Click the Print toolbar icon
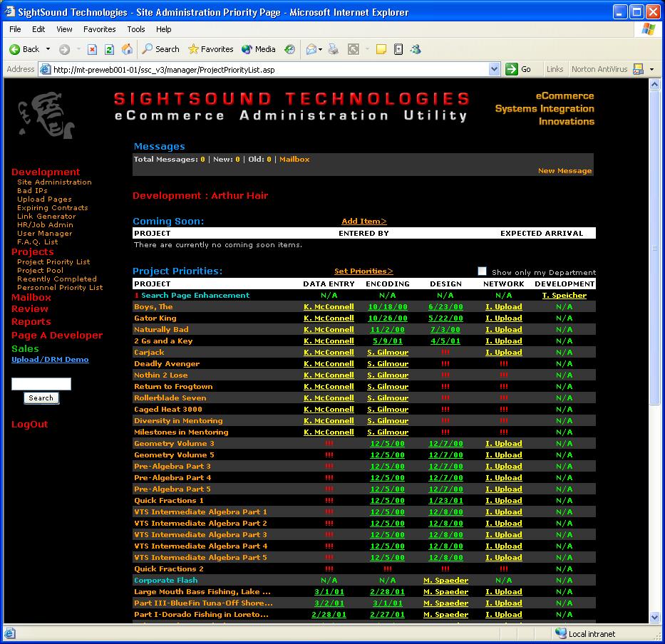Image resolution: width=665 pixels, height=644 pixels. click(334, 50)
